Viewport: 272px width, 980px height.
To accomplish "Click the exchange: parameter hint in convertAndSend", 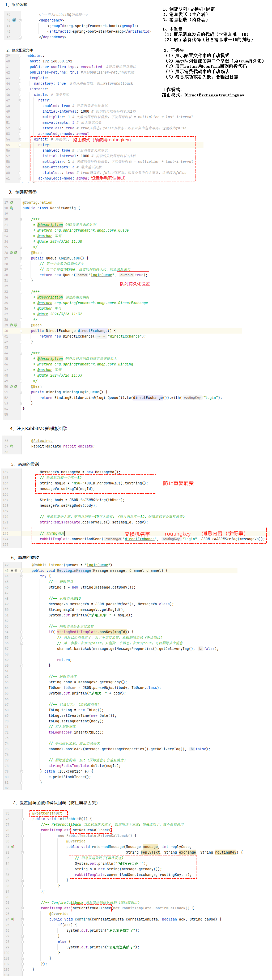I will click(113, 539).
